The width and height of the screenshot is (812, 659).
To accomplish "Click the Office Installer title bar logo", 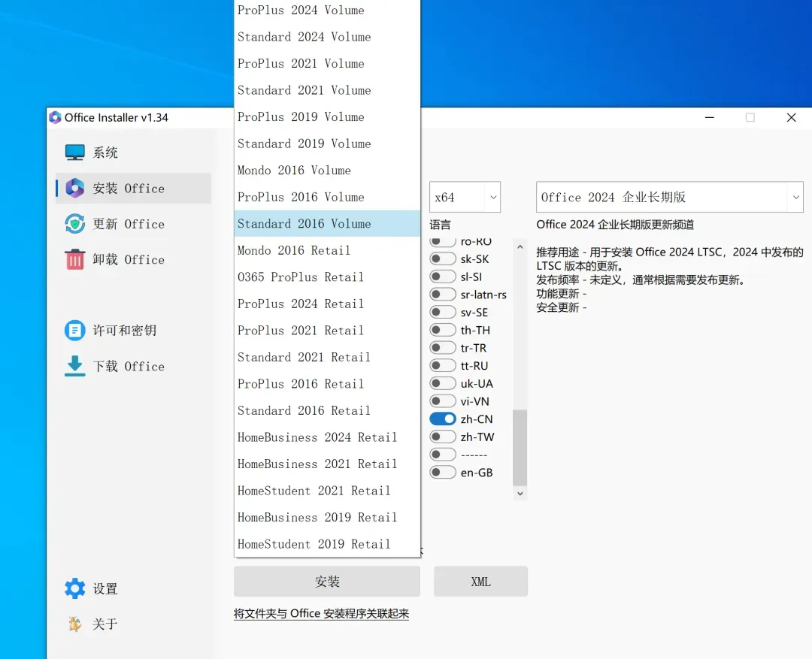I will tap(55, 117).
